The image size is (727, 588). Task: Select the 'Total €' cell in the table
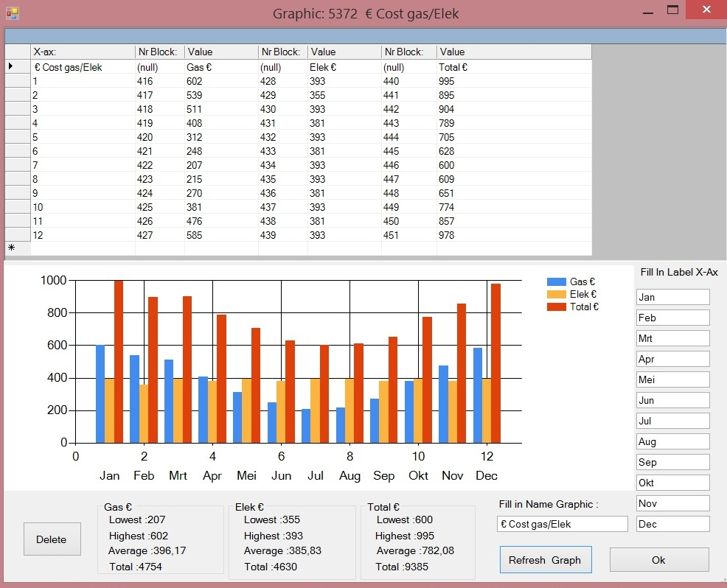click(514, 67)
